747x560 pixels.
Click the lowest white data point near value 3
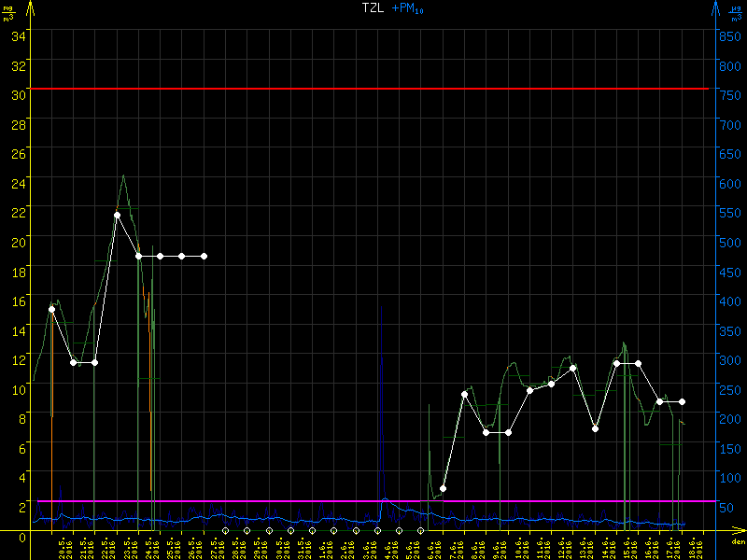pos(443,488)
